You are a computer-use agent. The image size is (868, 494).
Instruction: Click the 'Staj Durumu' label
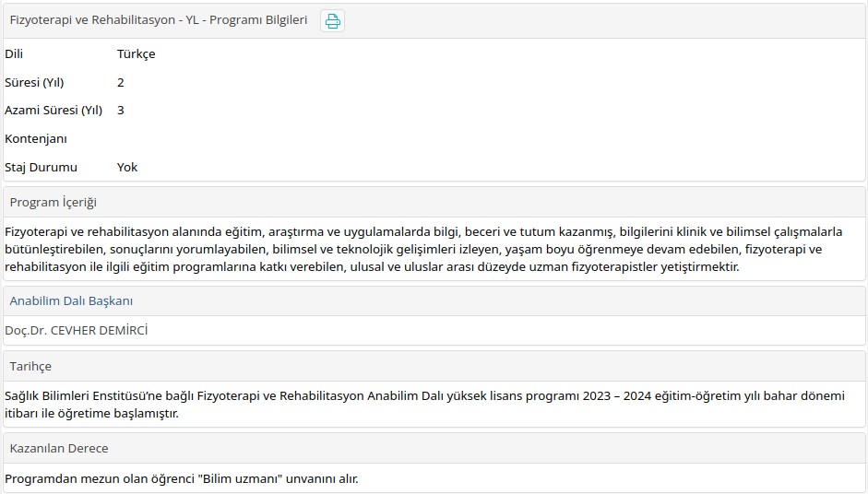[x=41, y=167]
